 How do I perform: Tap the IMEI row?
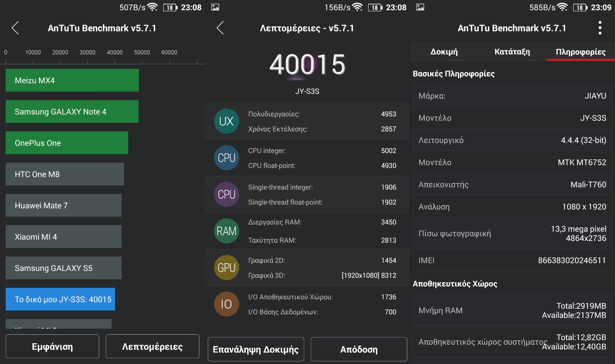point(512,260)
